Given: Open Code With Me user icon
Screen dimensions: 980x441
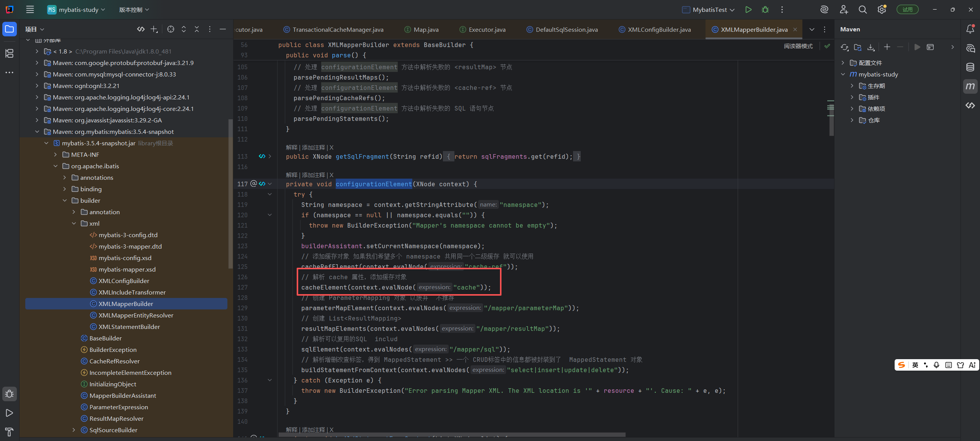Looking at the screenshot, I should pyautogui.click(x=844, y=10).
